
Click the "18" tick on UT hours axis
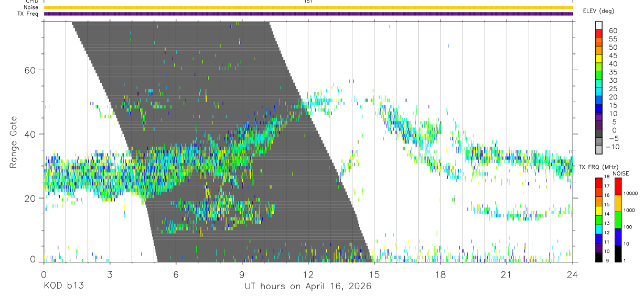[441, 274]
